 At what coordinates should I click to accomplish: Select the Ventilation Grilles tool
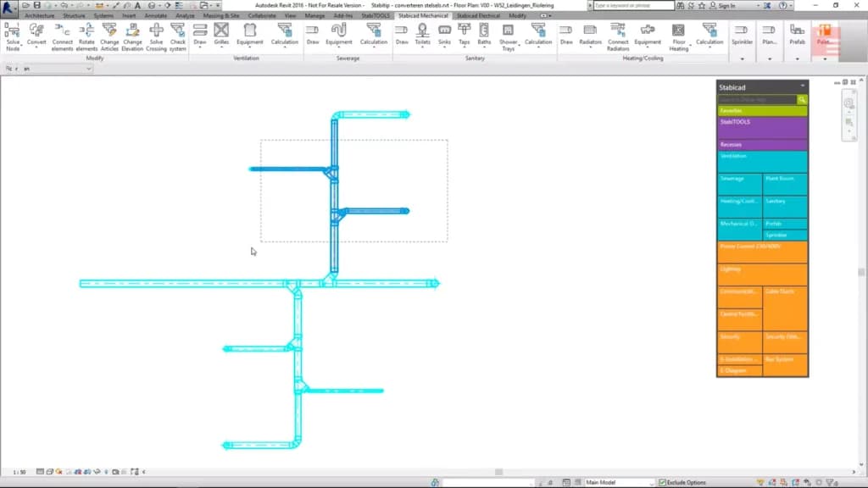(x=221, y=34)
